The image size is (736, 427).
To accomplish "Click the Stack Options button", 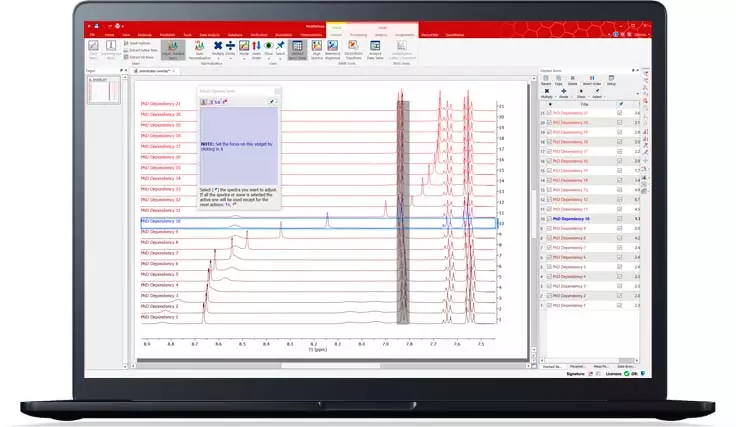I will [137, 43].
